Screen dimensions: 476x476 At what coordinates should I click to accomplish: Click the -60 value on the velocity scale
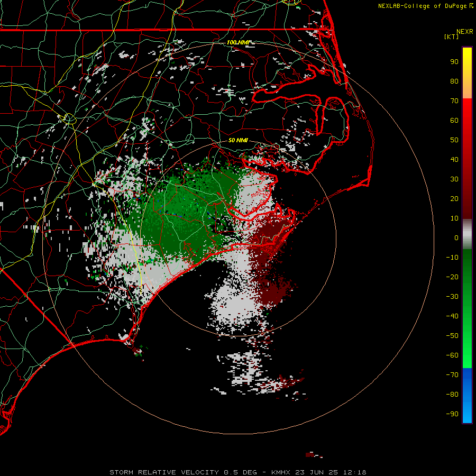pos(452,355)
